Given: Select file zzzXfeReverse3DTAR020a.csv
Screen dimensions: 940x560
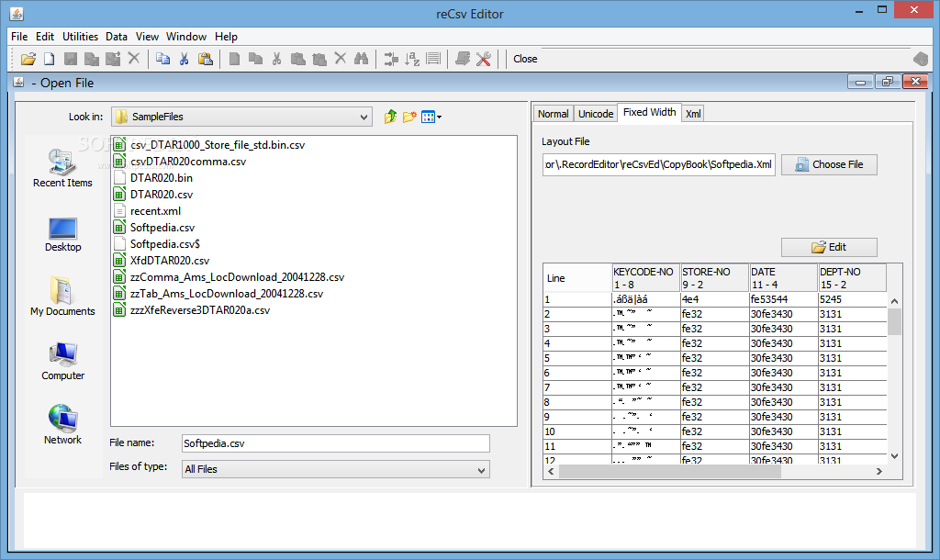Looking at the screenshot, I should (x=199, y=310).
